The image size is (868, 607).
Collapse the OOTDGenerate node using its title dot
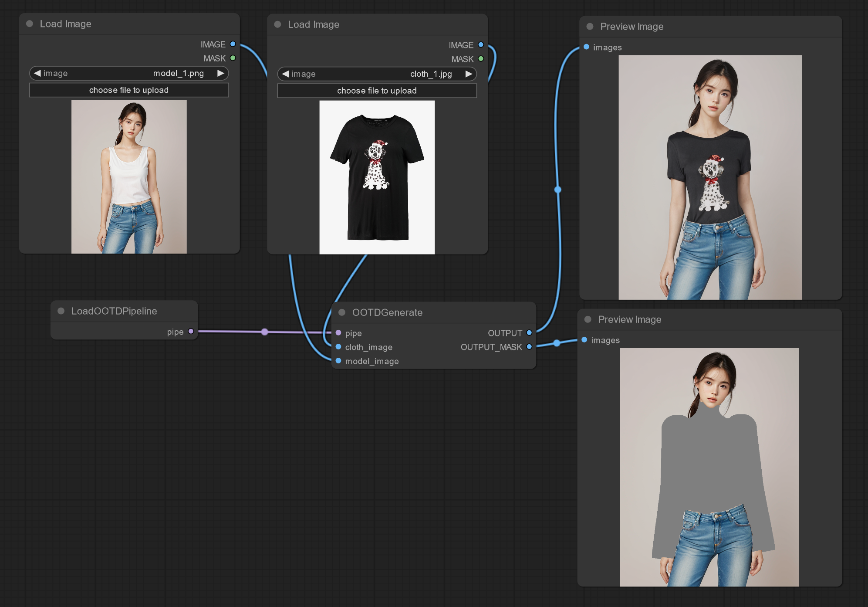pos(342,312)
